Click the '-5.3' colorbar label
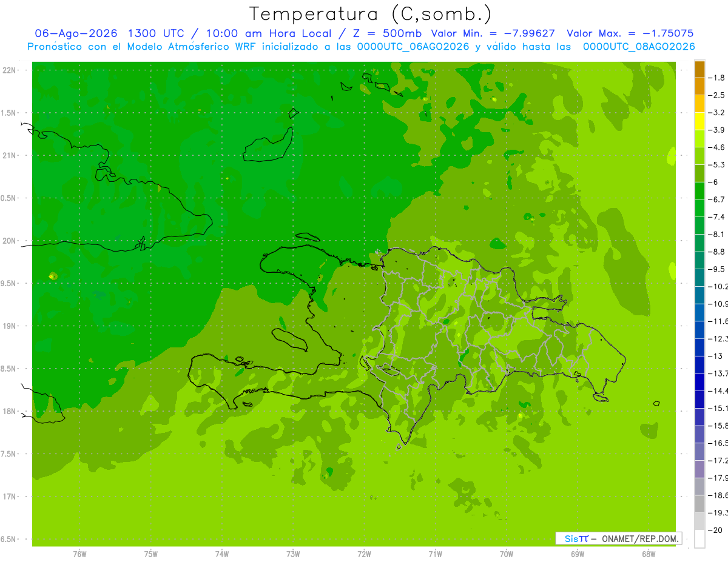 point(717,165)
